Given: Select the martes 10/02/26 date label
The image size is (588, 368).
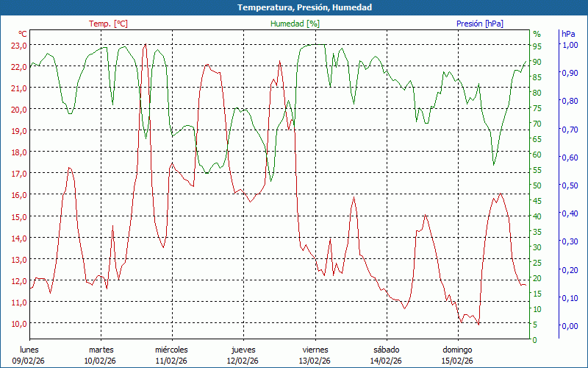Looking at the screenshot, I should pos(101,355).
